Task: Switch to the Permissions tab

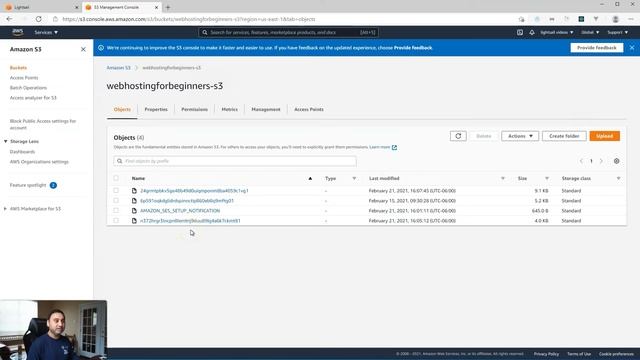Action: [x=194, y=109]
